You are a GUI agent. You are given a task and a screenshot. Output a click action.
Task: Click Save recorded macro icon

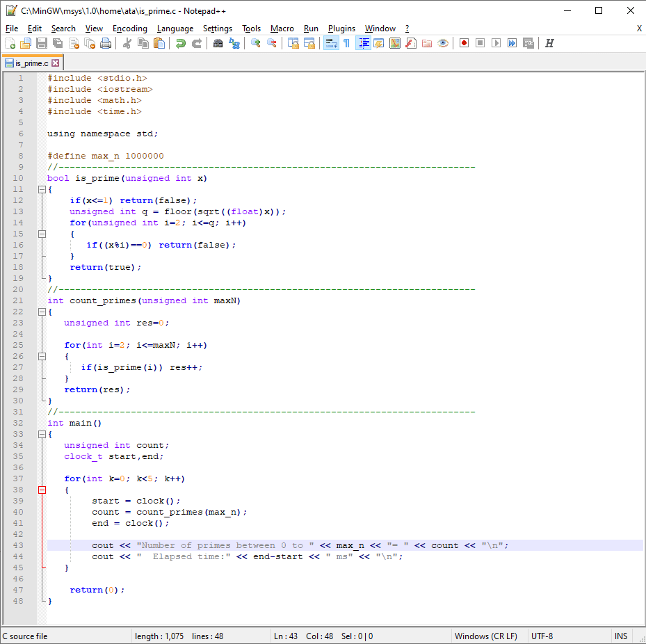[528, 43]
